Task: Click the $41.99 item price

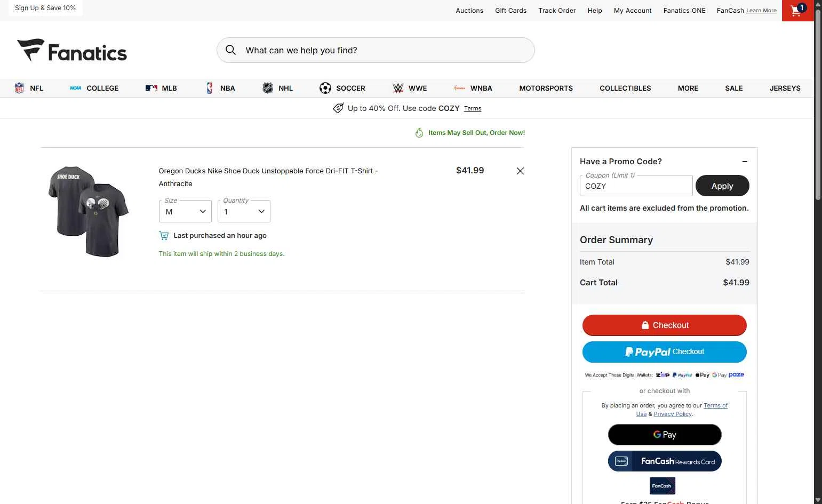Action: click(470, 171)
